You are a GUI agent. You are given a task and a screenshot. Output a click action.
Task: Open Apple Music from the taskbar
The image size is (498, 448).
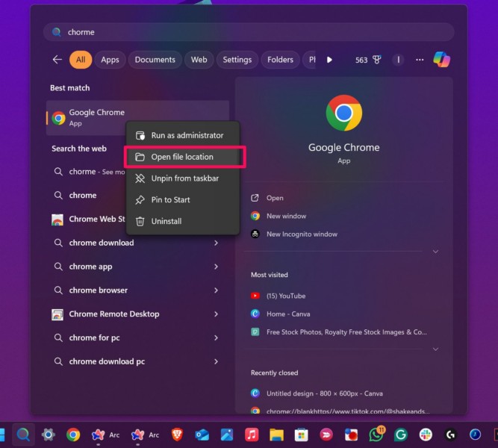pos(252,435)
